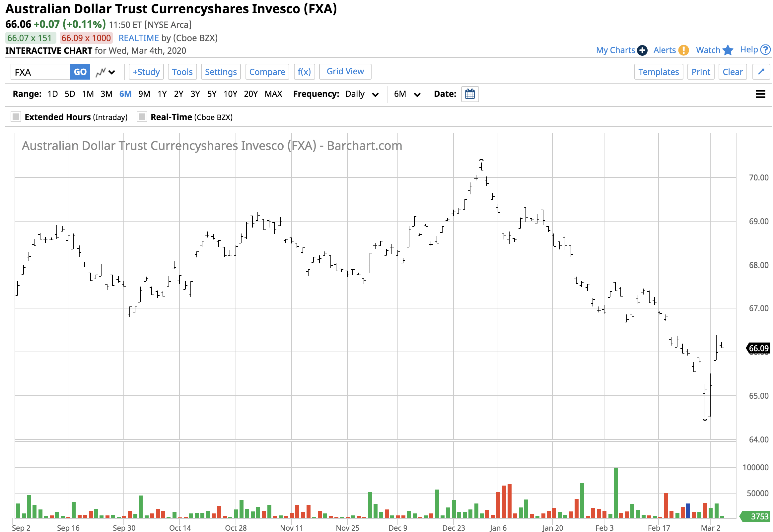Open the My Charts link
773x532 pixels.
tap(615, 50)
